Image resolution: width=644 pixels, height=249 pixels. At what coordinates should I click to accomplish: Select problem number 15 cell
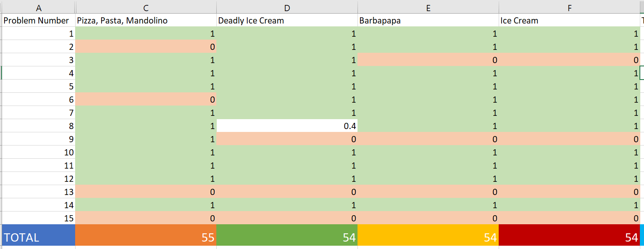point(39,218)
